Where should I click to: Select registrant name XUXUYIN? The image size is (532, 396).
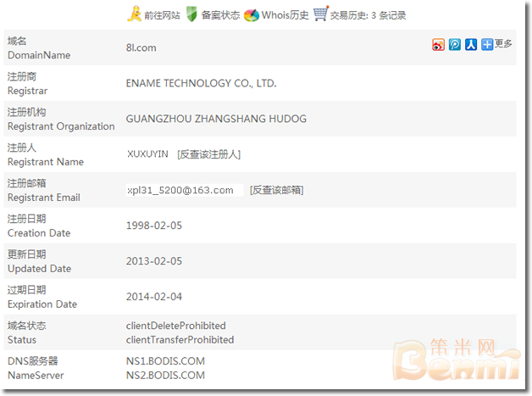coord(147,154)
